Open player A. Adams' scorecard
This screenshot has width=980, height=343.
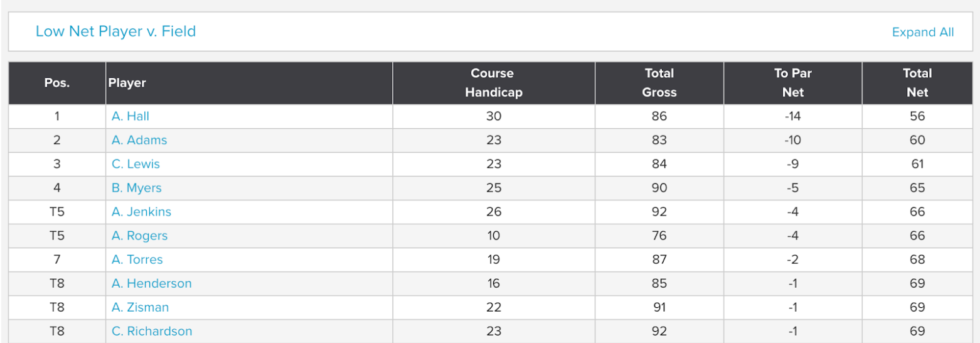point(139,140)
